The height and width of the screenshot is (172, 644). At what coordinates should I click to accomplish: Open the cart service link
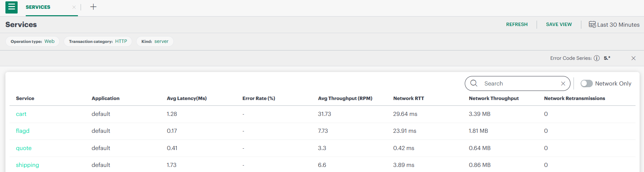click(21, 114)
